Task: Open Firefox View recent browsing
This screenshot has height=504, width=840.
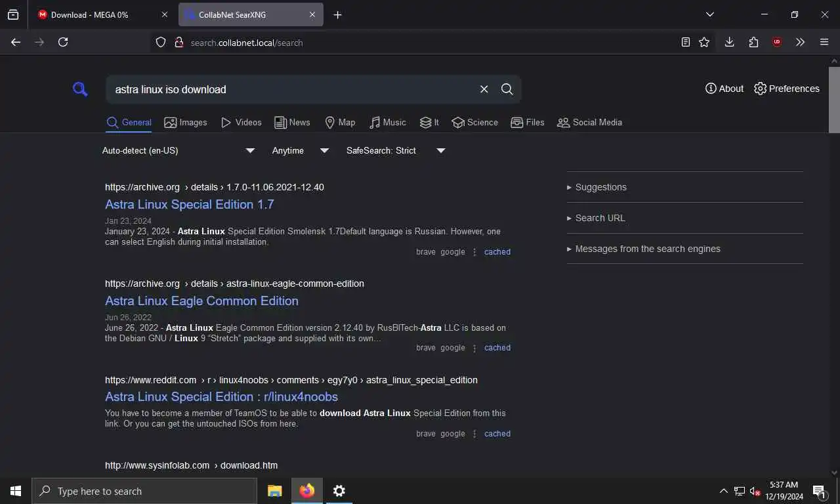Action: (x=13, y=14)
